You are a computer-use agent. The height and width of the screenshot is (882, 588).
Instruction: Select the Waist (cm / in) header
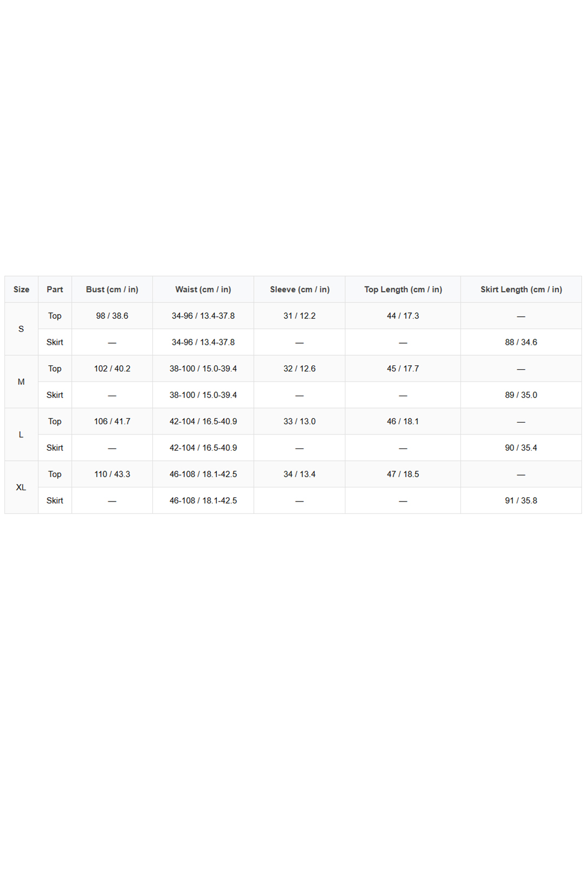tap(203, 289)
